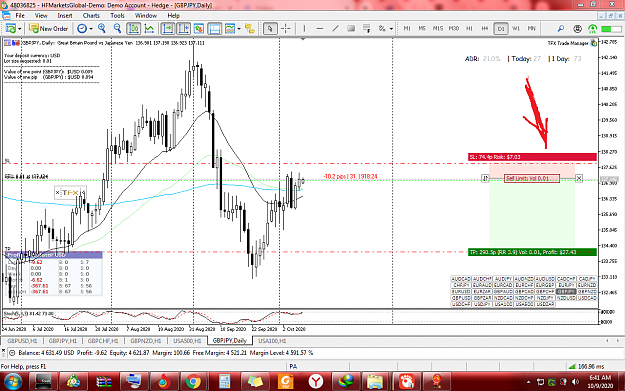Select the vertical line tool

[x=304, y=29]
